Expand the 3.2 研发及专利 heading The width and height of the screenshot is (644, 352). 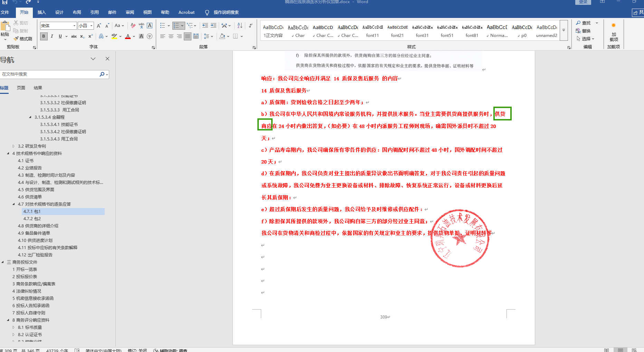[13, 146]
